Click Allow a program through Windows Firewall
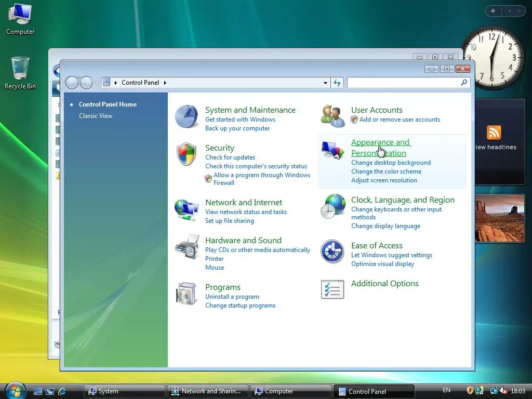Screen dimensions: 532x399 coord(262,179)
